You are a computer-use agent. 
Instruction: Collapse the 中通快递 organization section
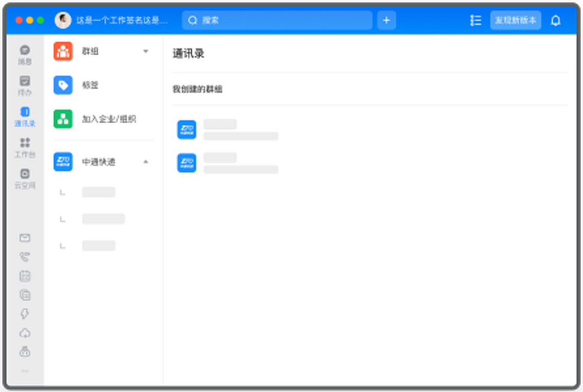click(x=145, y=162)
